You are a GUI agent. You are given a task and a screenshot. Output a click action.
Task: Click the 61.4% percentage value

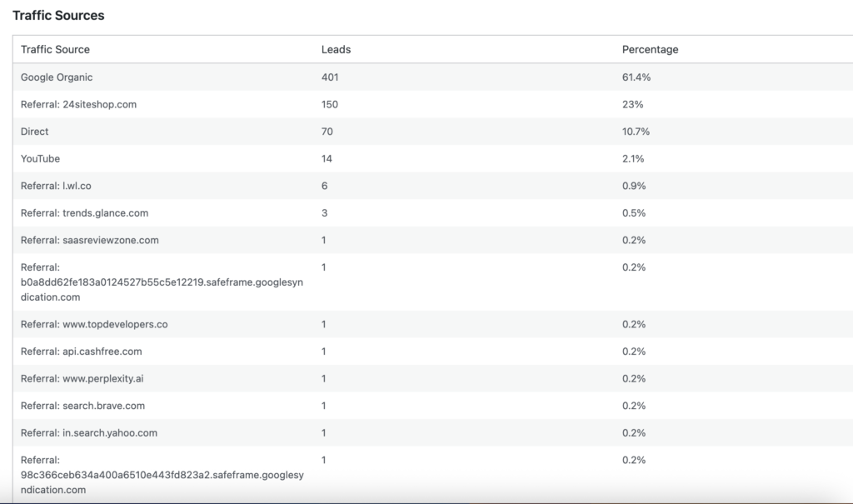tap(636, 77)
